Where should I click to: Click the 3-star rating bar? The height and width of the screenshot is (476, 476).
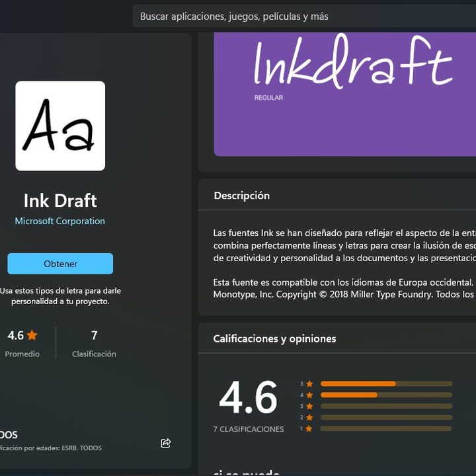pos(386,406)
